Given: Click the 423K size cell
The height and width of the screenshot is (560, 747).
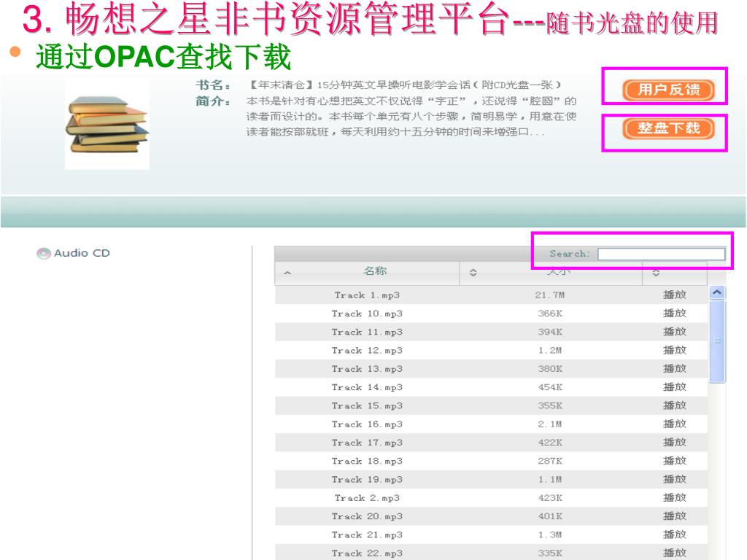Looking at the screenshot, I should tap(550, 498).
